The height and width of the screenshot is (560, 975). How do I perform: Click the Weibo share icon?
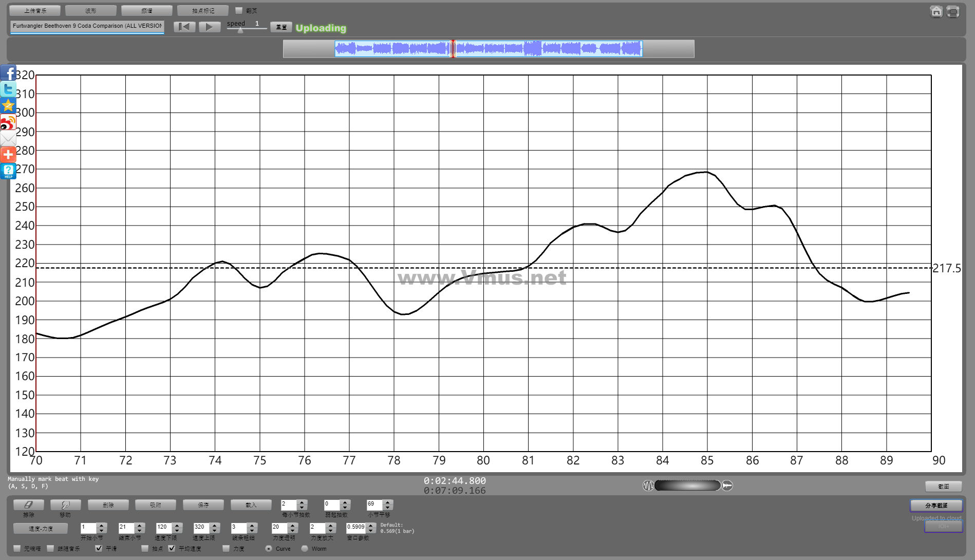[8, 122]
